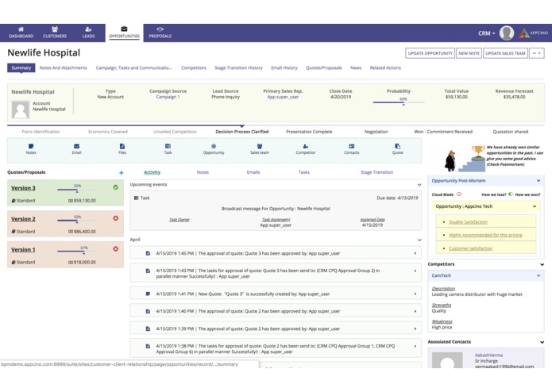This screenshot has width=552, height=392.
Task: Open Quality Satisfaction link
Action: tap(469, 222)
